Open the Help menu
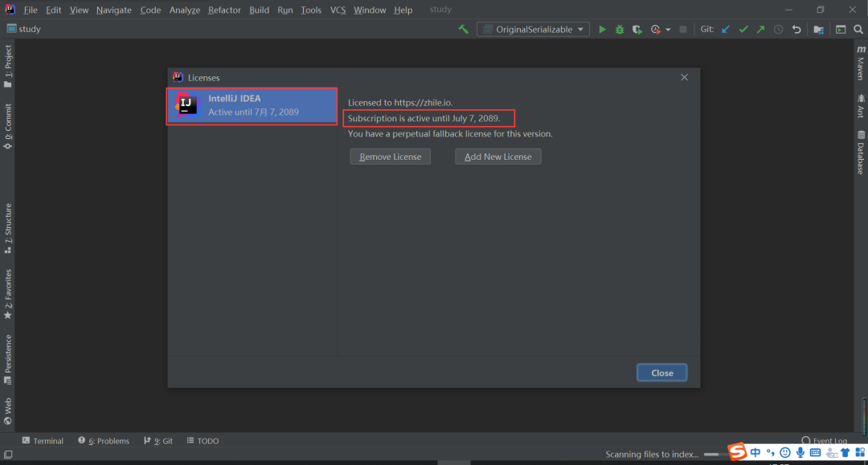Viewport: 868px width, 465px height. pos(403,10)
